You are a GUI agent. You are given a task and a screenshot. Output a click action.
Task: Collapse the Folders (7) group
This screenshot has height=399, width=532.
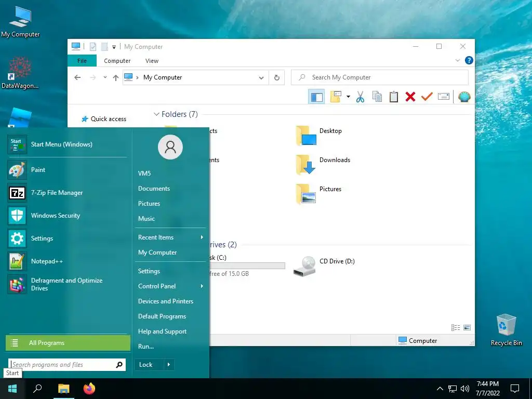click(x=156, y=114)
